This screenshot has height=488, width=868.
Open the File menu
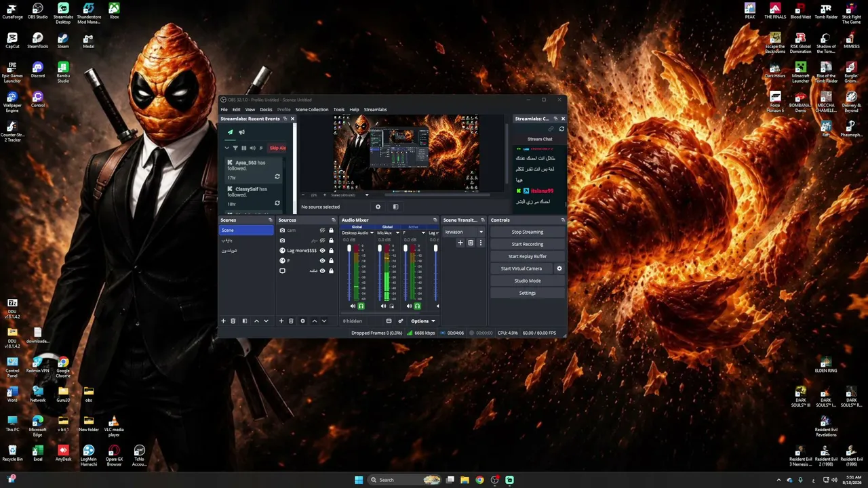click(x=224, y=110)
